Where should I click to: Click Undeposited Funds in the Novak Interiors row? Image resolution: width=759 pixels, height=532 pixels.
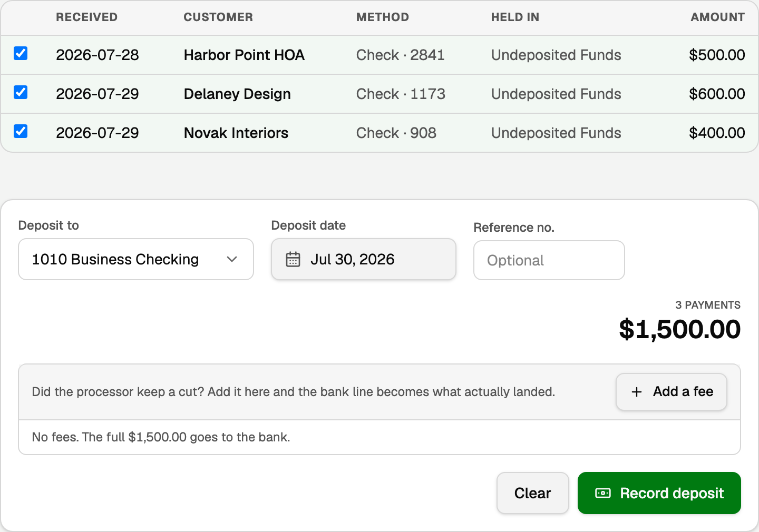(x=556, y=133)
